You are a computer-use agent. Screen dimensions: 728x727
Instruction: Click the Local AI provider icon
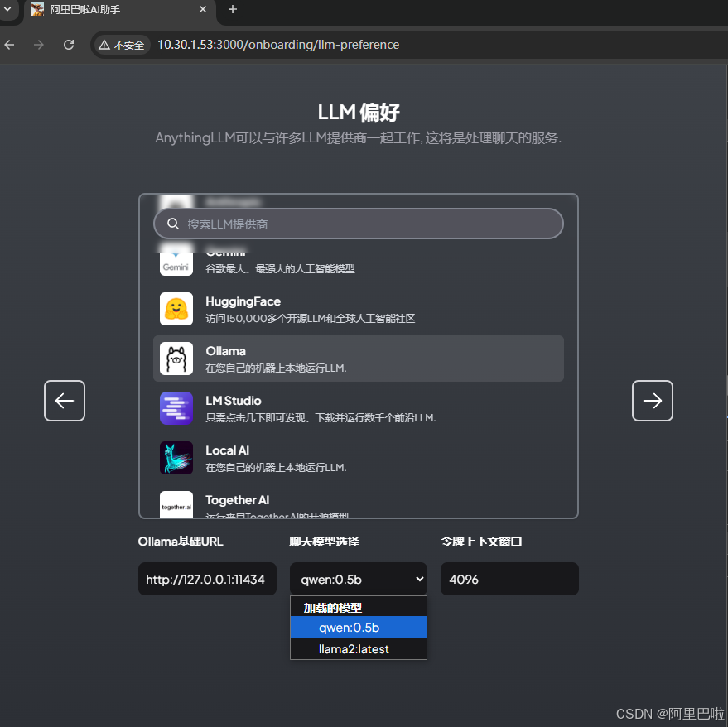pyautogui.click(x=176, y=458)
